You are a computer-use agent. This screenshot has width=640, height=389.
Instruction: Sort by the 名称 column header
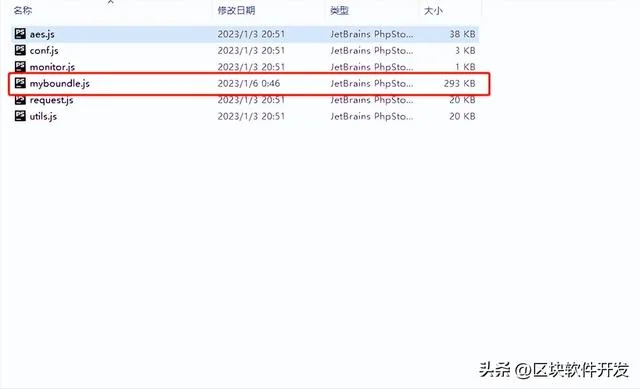coord(22,11)
